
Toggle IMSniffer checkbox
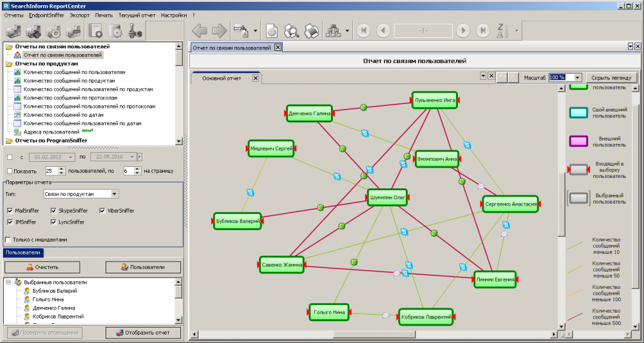[x=10, y=222]
